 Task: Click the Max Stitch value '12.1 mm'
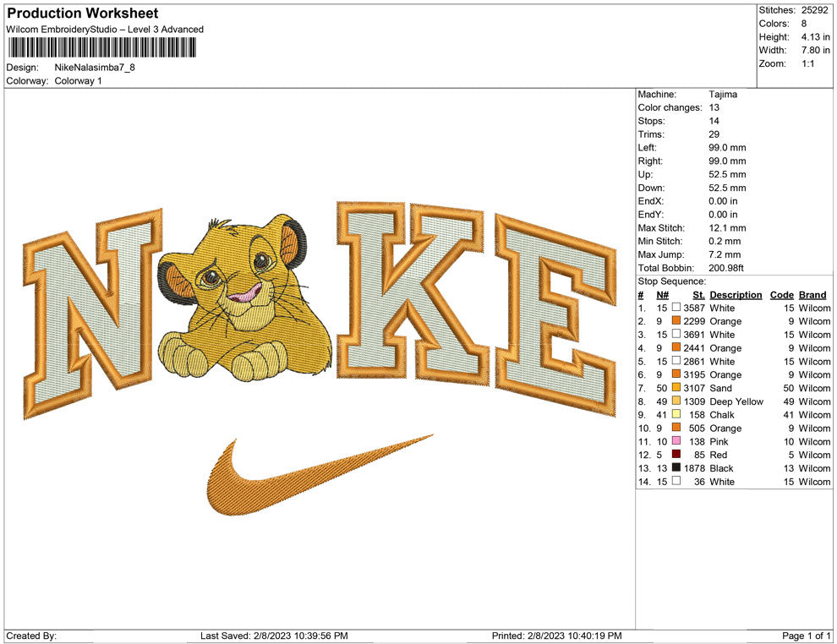pyautogui.click(x=727, y=228)
